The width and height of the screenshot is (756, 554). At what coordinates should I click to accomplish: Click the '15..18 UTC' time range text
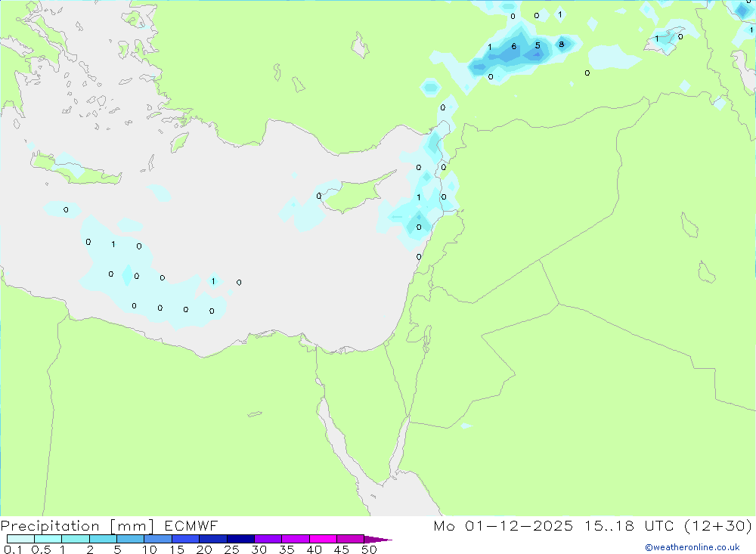coord(629,526)
